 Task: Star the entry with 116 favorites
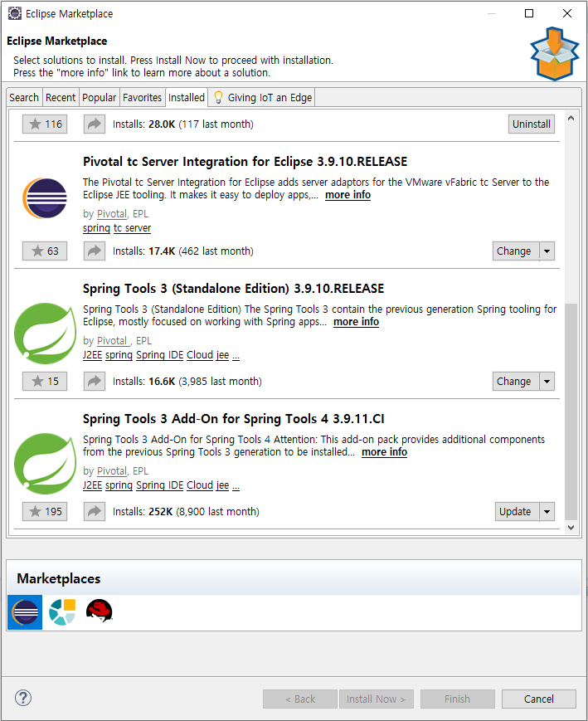point(45,124)
